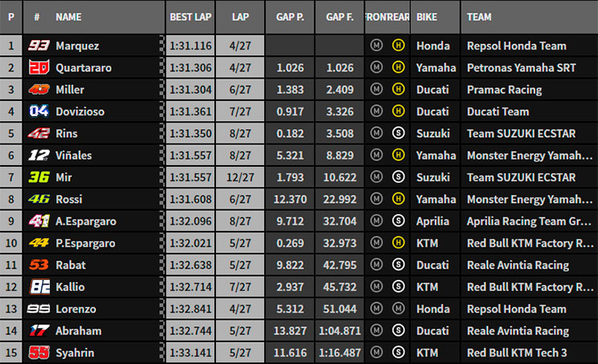
Task: Sort by the GAP F. column header
Action: (340, 17)
